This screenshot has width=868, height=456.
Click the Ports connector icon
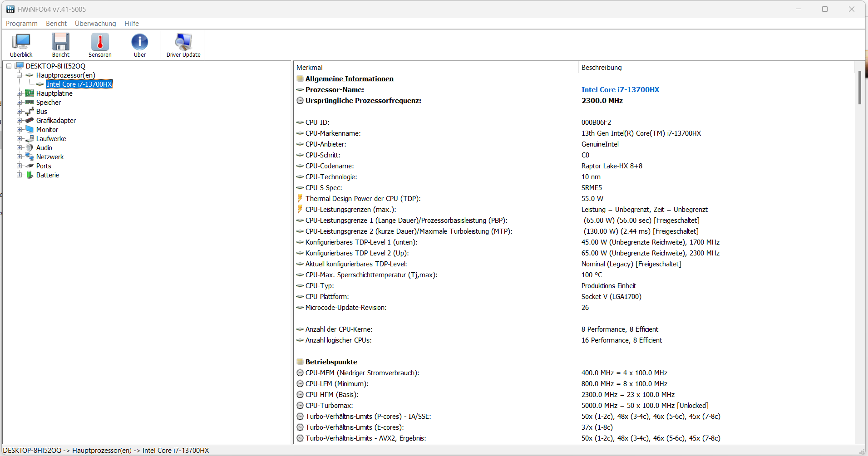coord(30,166)
